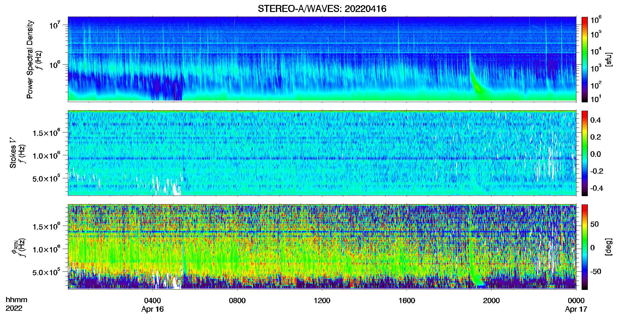Viewport: 644px width, 332px height.
Task: Click the 50 value on phi colorbar
Action: pos(595,224)
